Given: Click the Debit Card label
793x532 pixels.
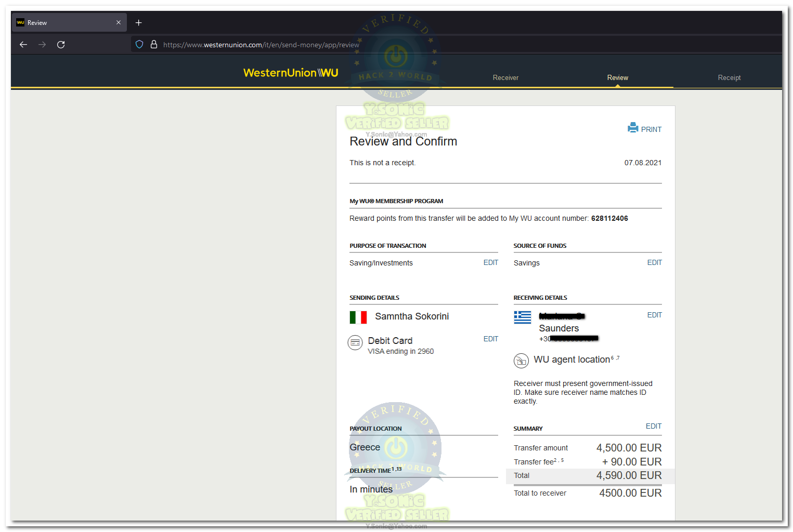Looking at the screenshot, I should pyautogui.click(x=390, y=341).
